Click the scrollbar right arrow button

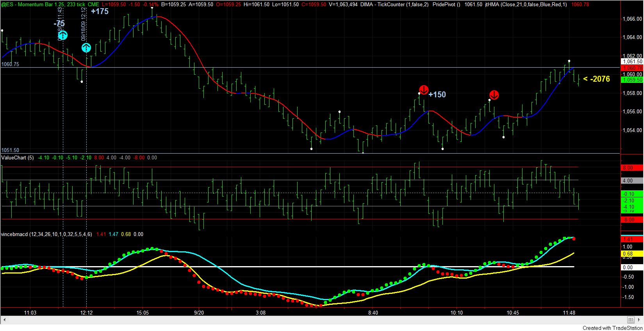(x=640, y=320)
